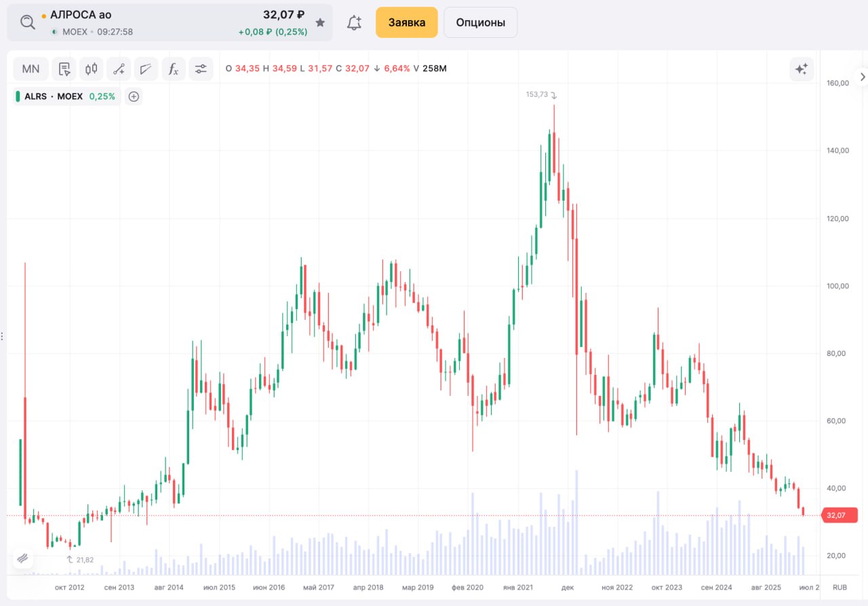Click the RUB currency label
Image resolution: width=868 pixels, height=606 pixels.
tap(840, 587)
